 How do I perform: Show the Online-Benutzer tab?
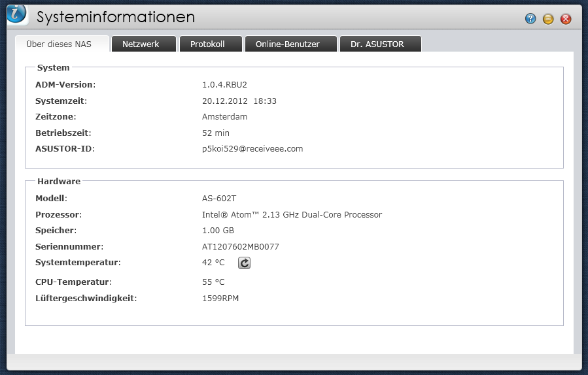point(291,44)
